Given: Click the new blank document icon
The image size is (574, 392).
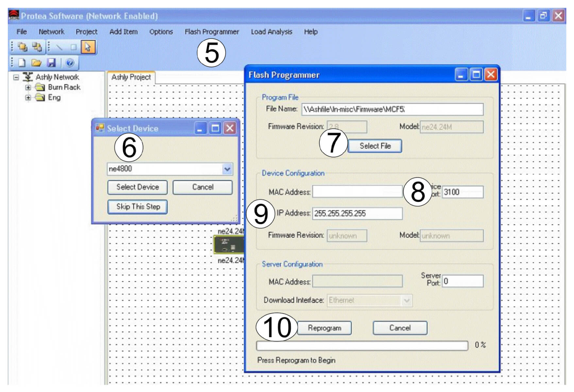Looking at the screenshot, I should pyautogui.click(x=22, y=63).
